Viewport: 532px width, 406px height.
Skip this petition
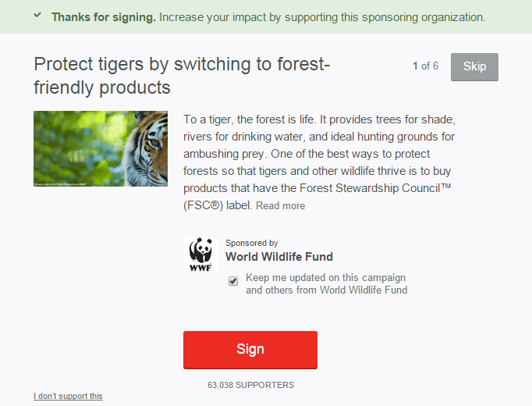474,67
